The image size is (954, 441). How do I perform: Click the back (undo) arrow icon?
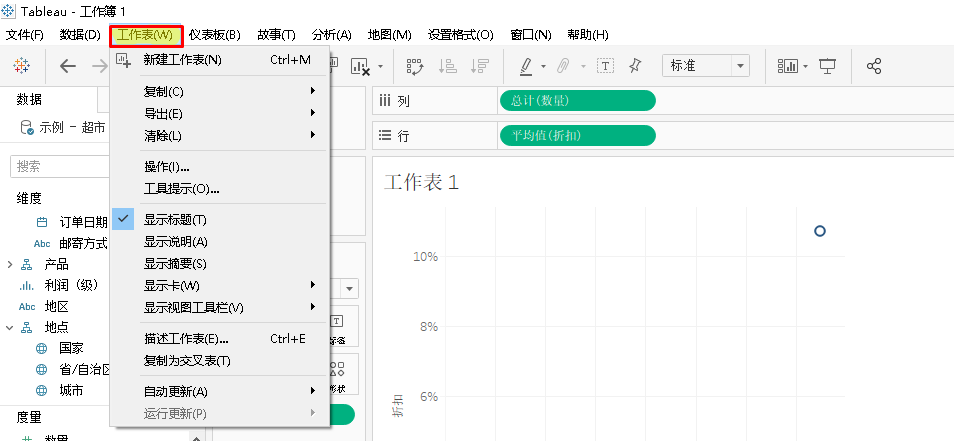(x=68, y=66)
